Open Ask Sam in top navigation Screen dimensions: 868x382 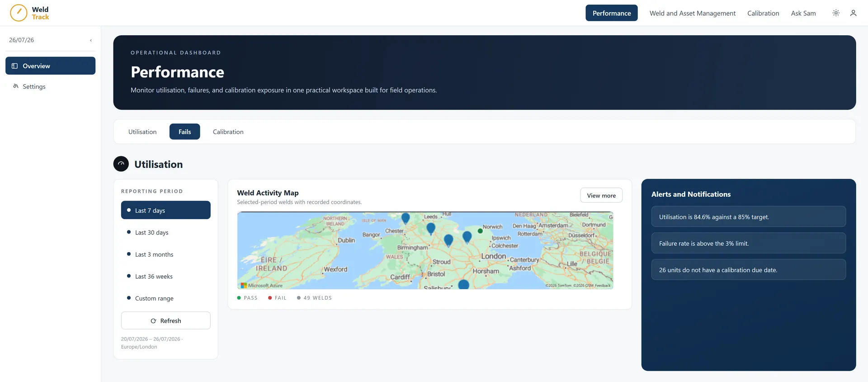click(x=803, y=13)
